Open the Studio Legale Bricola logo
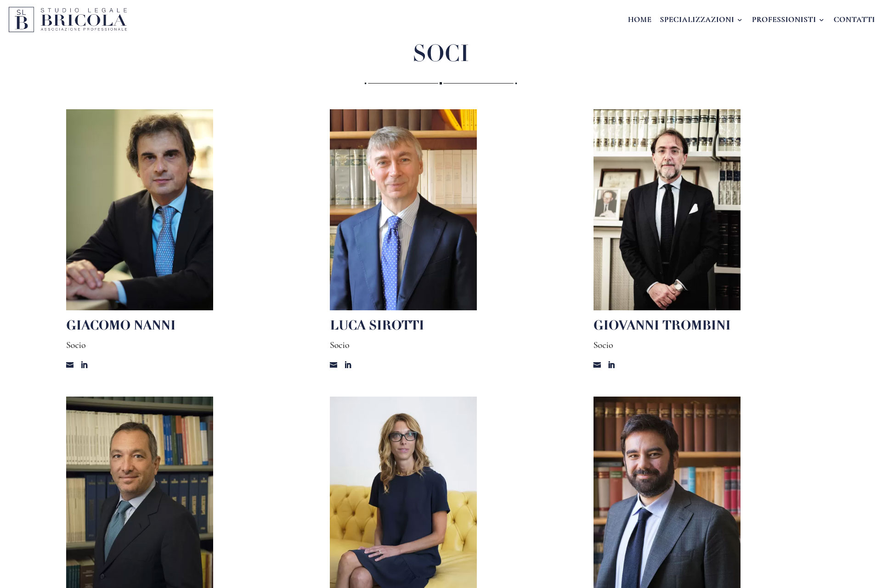The image size is (882, 588). click(x=68, y=19)
